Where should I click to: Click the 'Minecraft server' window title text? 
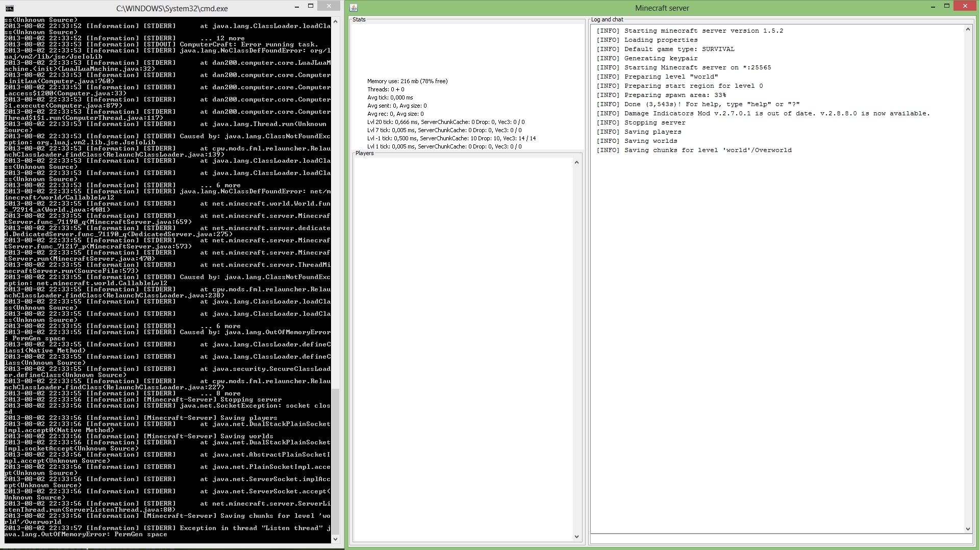pyautogui.click(x=662, y=8)
